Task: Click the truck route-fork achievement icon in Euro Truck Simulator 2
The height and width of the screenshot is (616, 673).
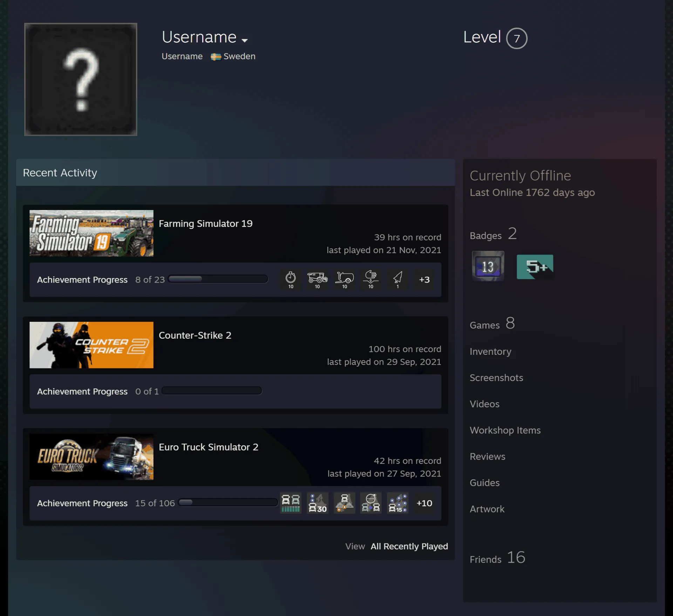Action: tap(344, 503)
